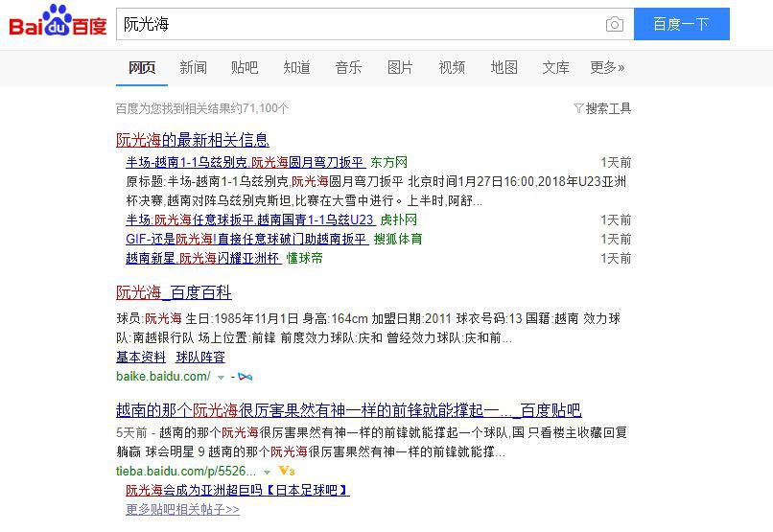Click the Baidu logo
Image resolution: width=773 pixels, height=532 pixels.
[x=58, y=21]
